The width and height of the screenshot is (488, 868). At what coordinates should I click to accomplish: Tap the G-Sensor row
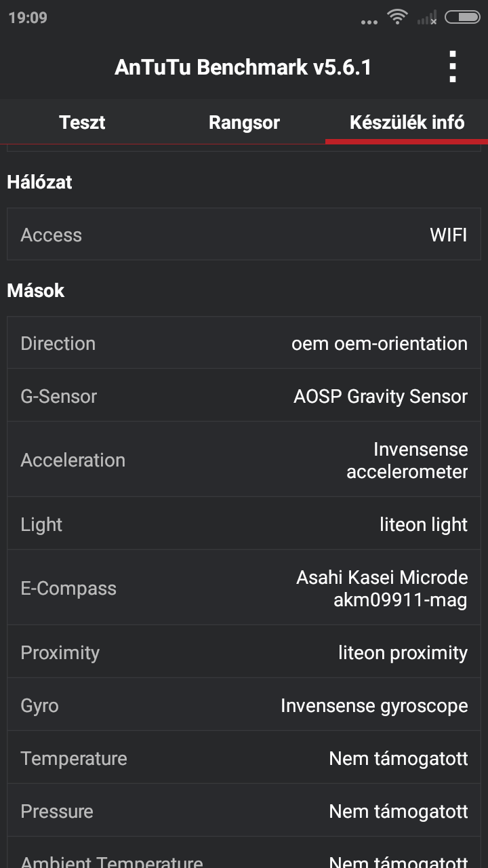click(244, 396)
